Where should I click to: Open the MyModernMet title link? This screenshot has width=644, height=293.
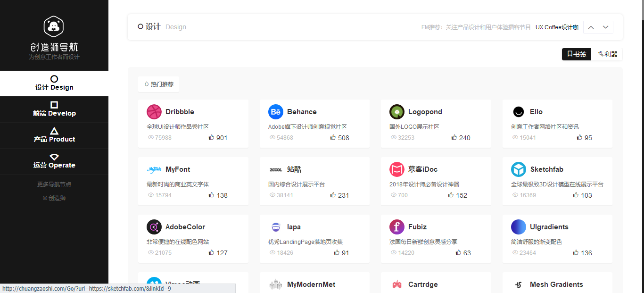(311, 285)
